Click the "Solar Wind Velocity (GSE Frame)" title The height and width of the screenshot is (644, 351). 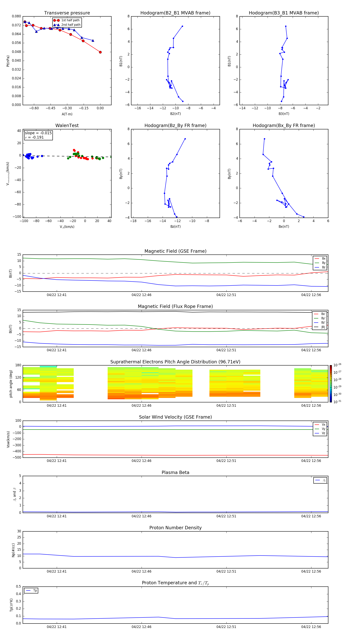coord(175,417)
